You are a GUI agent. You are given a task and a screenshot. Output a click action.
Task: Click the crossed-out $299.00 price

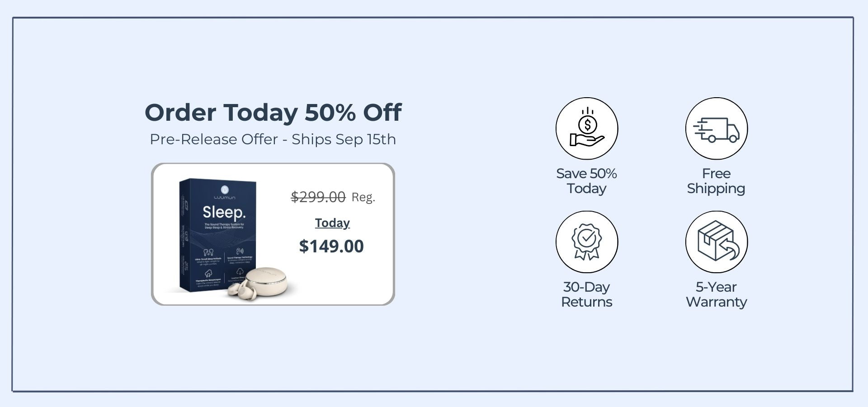point(318,197)
